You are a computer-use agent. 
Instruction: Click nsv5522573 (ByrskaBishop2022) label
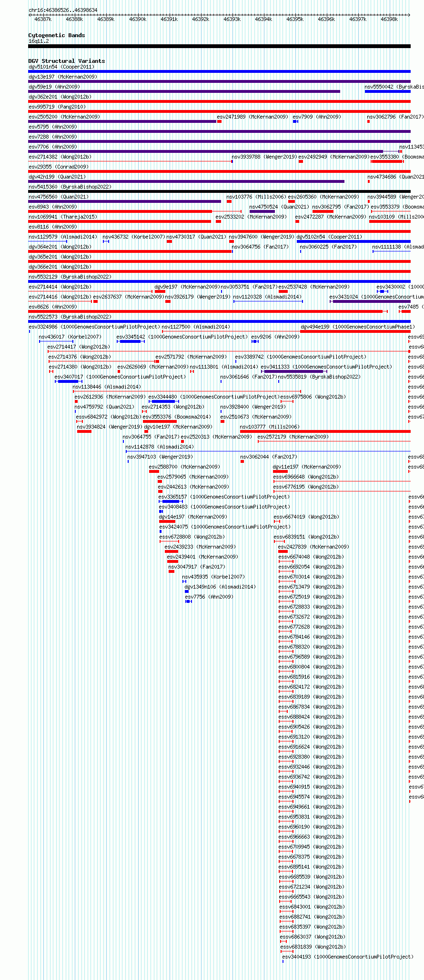[x=70, y=317]
